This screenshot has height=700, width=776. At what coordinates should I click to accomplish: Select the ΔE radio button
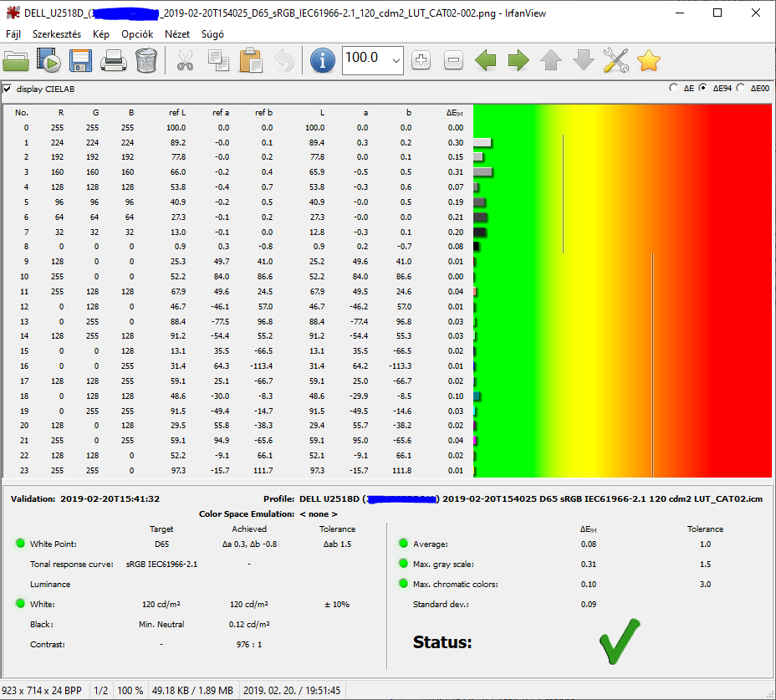pos(673,88)
